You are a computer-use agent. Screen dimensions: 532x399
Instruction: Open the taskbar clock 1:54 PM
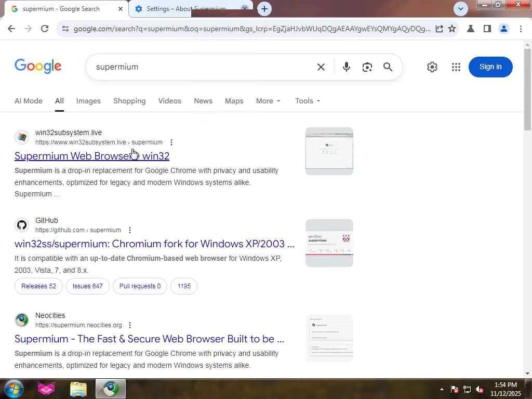tap(505, 389)
